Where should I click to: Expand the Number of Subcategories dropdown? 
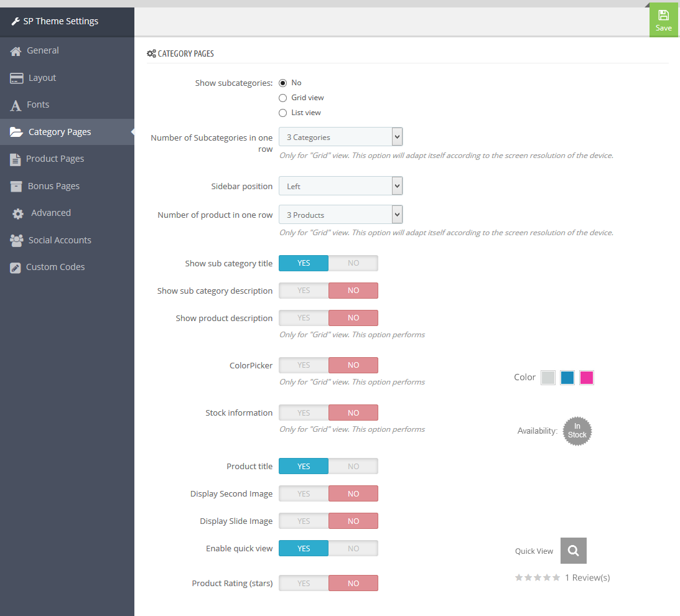coord(340,137)
